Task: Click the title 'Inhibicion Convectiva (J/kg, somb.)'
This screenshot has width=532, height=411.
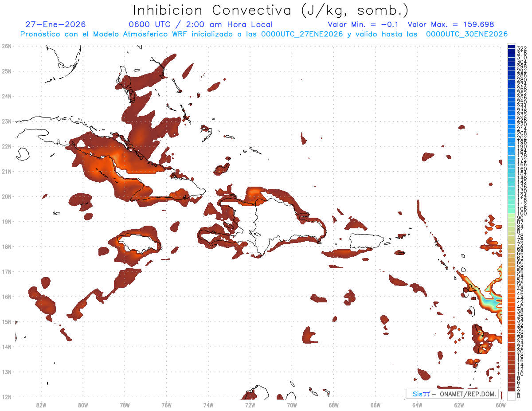Action: point(271,10)
